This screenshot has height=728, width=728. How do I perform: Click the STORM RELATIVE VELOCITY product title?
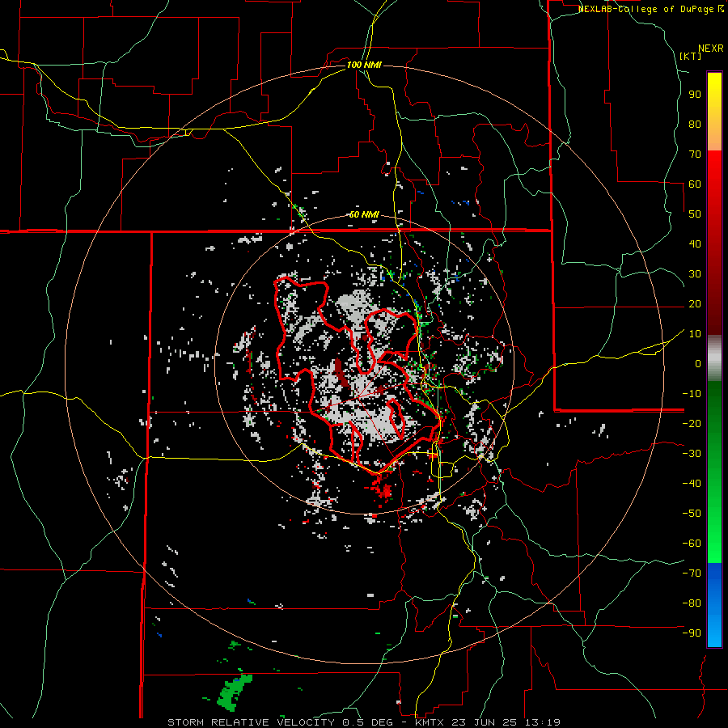[x=252, y=722]
